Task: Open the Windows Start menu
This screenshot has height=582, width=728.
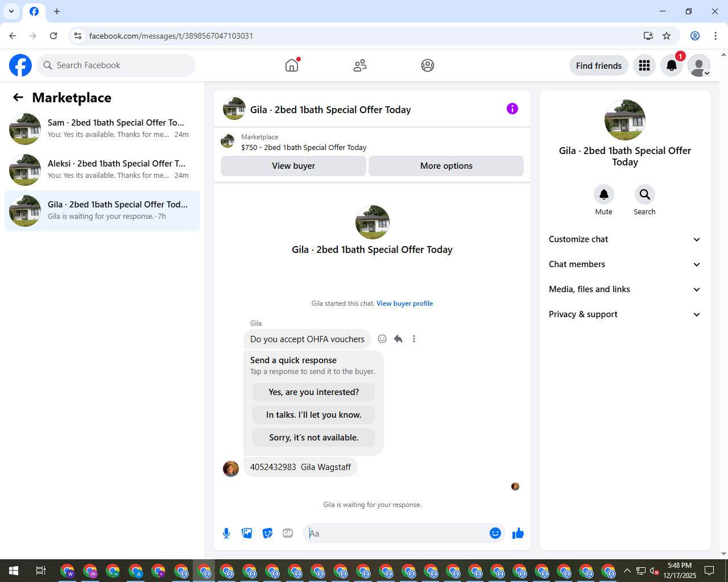Action: pyautogui.click(x=14, y=571)
